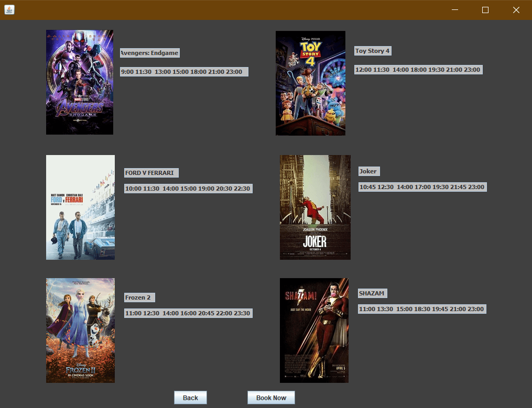The image size is (532, 408).
Task: Minimize the application window
Action: (x=455, y=10)
